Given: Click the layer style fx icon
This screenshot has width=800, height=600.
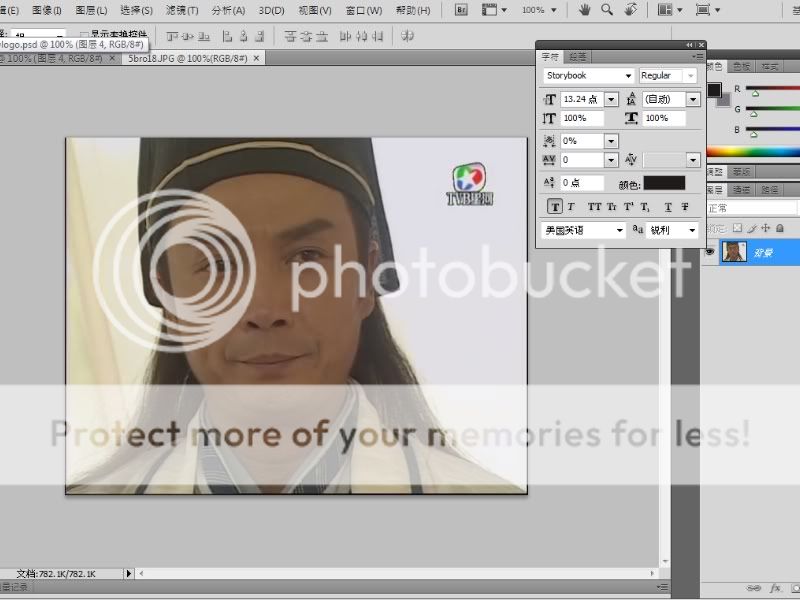Looking at the screenshot, I should [776, 588].
